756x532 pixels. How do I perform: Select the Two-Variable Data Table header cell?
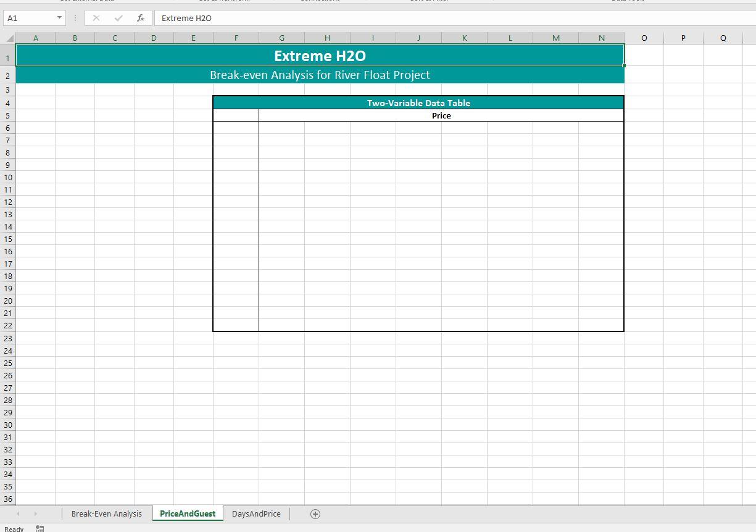click(x=418, y=102)
